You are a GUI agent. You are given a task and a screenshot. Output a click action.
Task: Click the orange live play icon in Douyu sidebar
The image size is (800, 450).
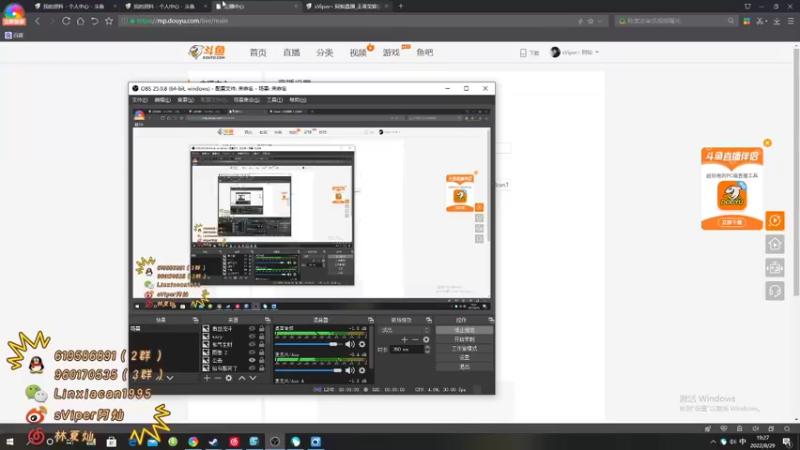[774, 220]
